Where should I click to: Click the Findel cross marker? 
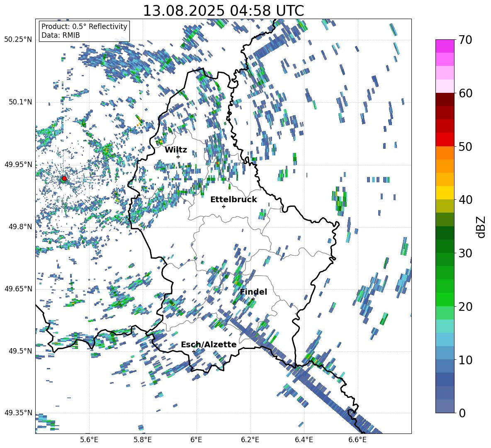(x=253, y=299)
